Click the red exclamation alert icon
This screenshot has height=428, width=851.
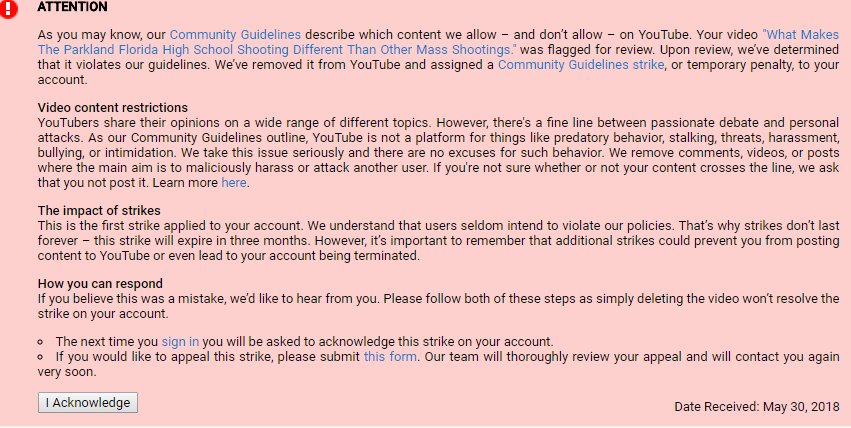[x=8, y=9]
